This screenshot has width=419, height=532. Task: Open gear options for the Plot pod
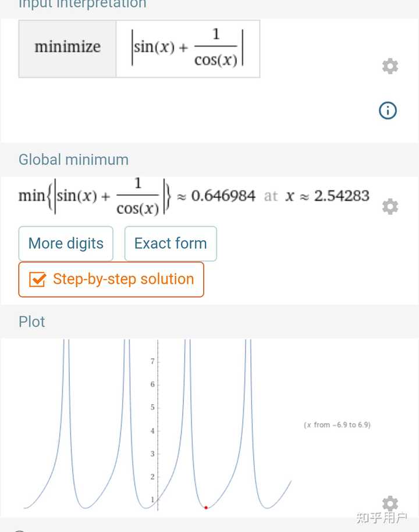click(x=390, y=504)
